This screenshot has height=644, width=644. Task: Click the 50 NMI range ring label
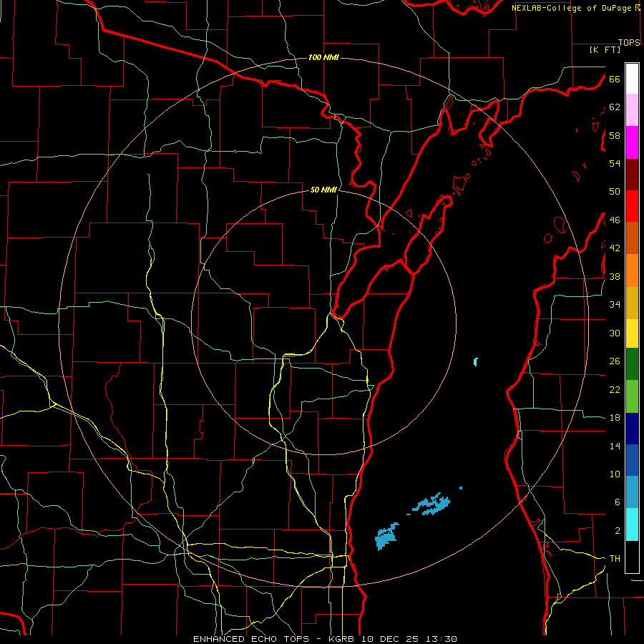(323, 190)
